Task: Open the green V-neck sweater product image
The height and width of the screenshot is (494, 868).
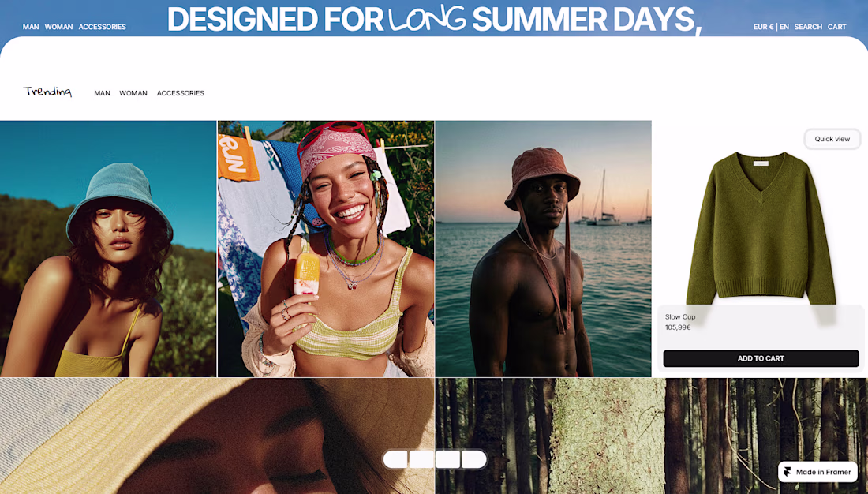Action: 761,228
